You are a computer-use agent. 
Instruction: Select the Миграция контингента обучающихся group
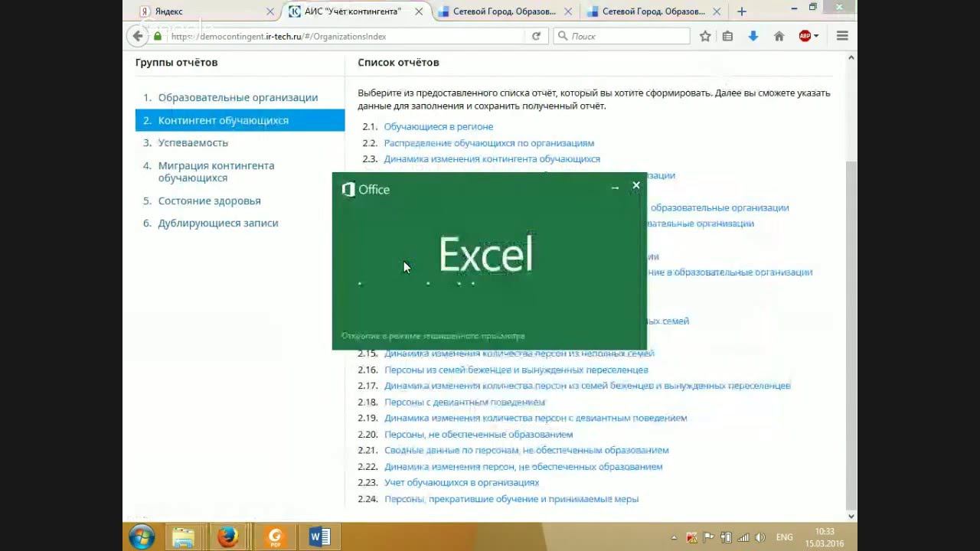(x=216, y=171)
